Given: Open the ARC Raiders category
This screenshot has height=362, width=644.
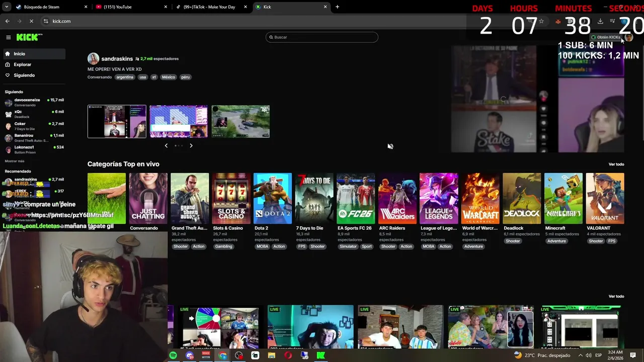Looking at the screenshot, I should [397, 199].
